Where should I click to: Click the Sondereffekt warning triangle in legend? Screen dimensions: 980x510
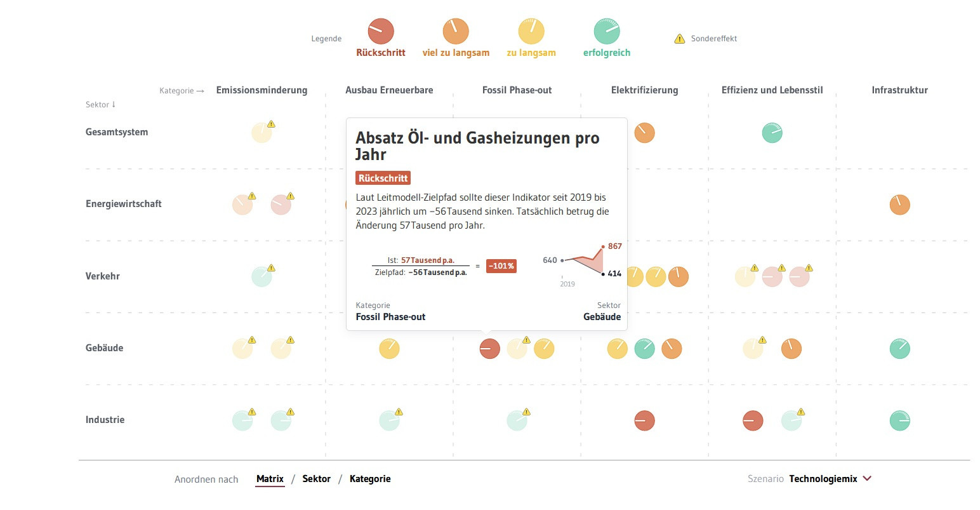click(x=679, y=39)
